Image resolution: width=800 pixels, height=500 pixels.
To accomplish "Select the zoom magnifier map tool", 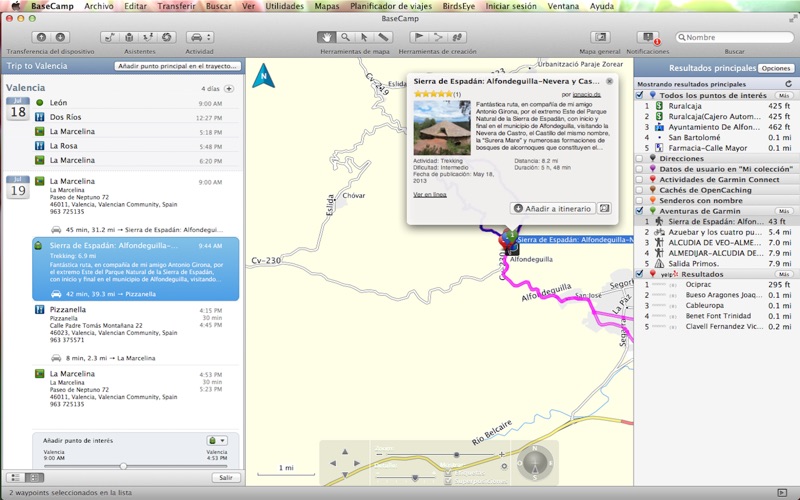I will tap(345, 37).
